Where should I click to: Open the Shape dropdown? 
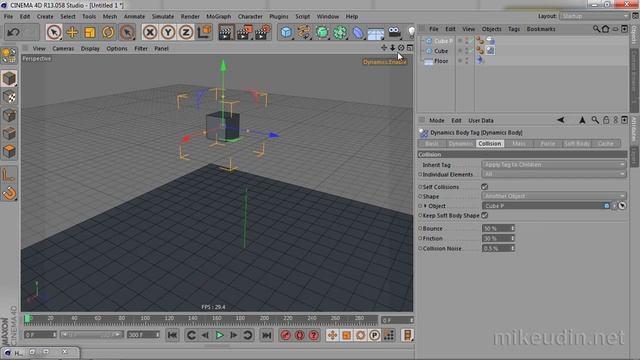554,196
